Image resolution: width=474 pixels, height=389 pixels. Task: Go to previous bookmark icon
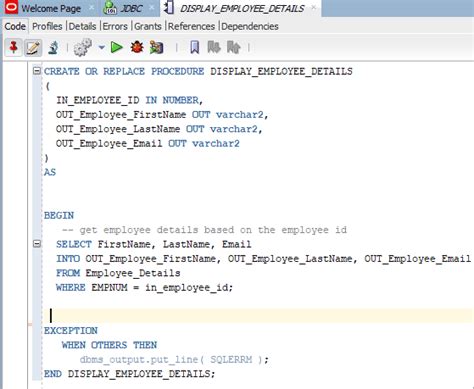pos(233,47)
